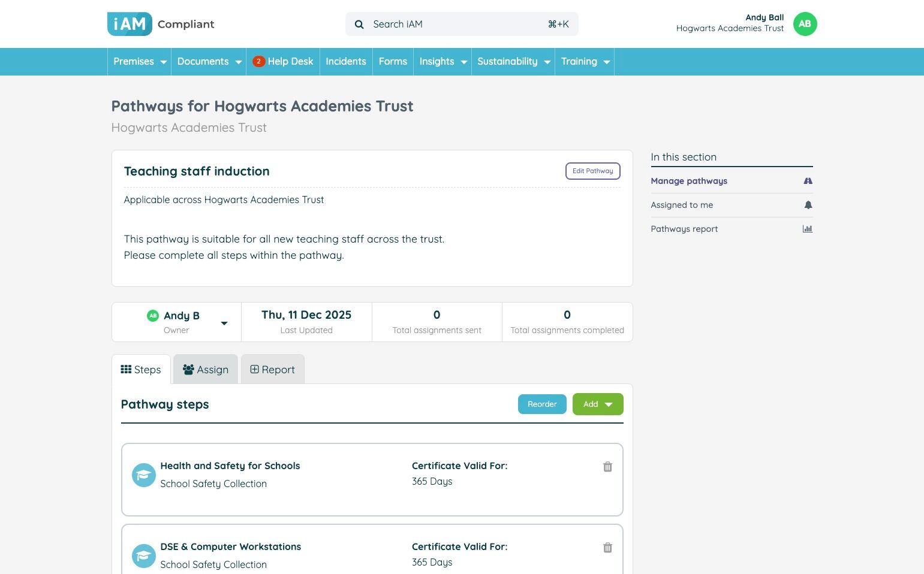
Task: Delete the Health and Safety for Schools step
Action: [607, 467]
